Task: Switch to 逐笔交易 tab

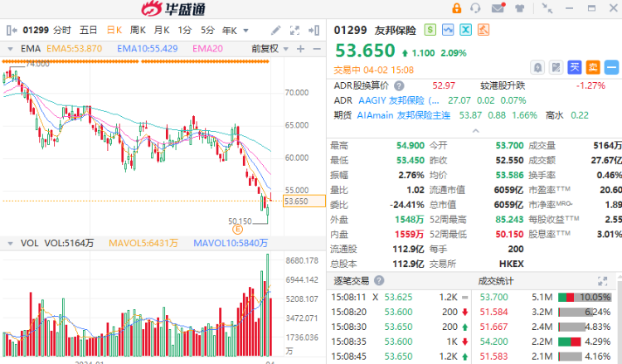Action: 351,281
